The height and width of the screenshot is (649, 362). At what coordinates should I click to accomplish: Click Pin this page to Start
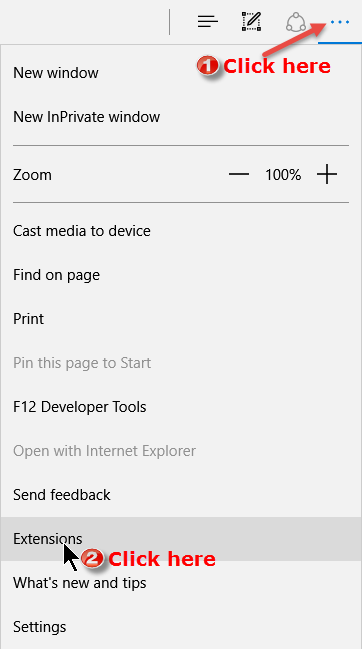pyautogui.click(x=181, y=363)
